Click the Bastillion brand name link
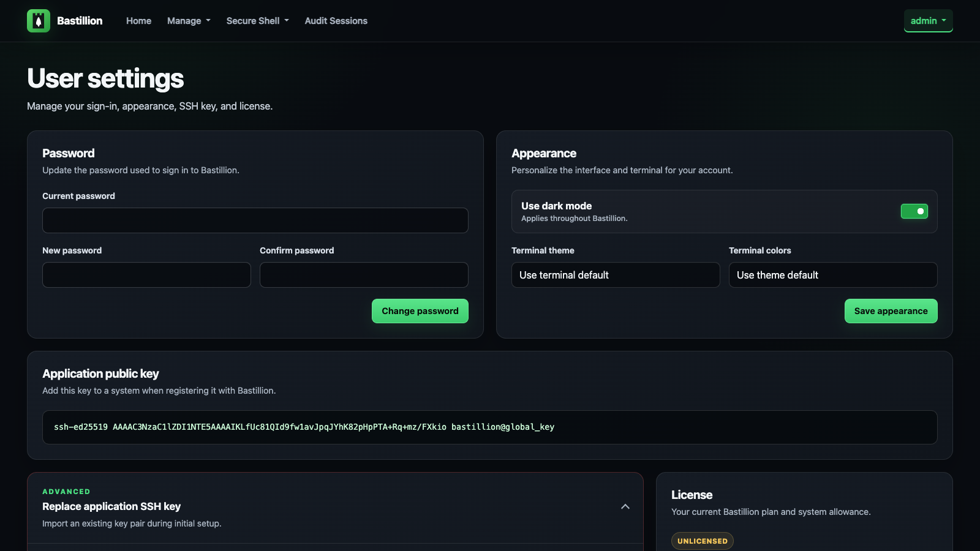980x551 pixels. [x=80, y=21]
